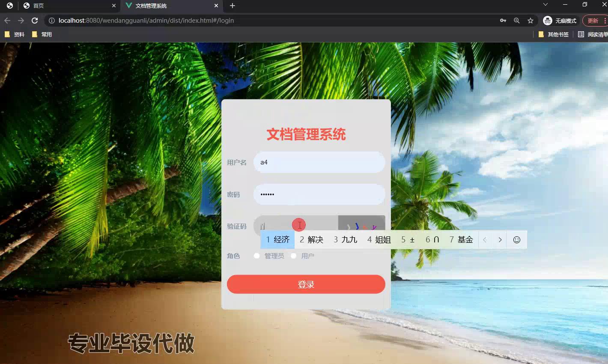This screenshot has height=364, width=608.
Task: Switch to the 首页 tab
Action: 64,6
